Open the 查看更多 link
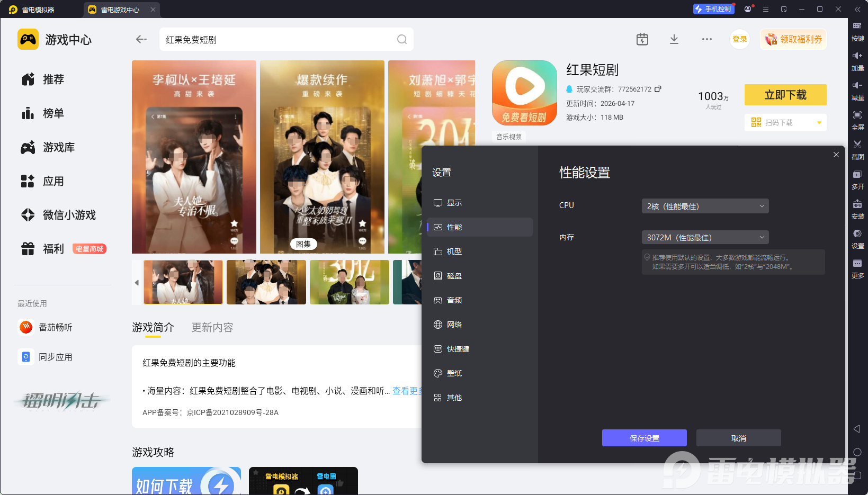Viewport: 868px width, 495px height. point(407,391)
